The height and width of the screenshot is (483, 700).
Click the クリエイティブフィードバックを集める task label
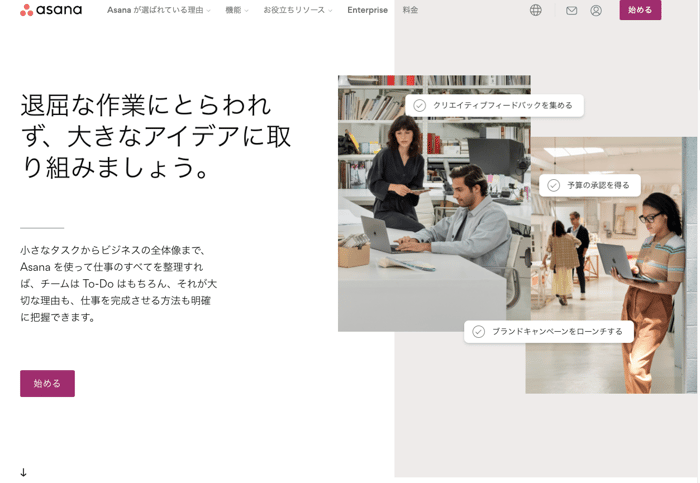503,105
